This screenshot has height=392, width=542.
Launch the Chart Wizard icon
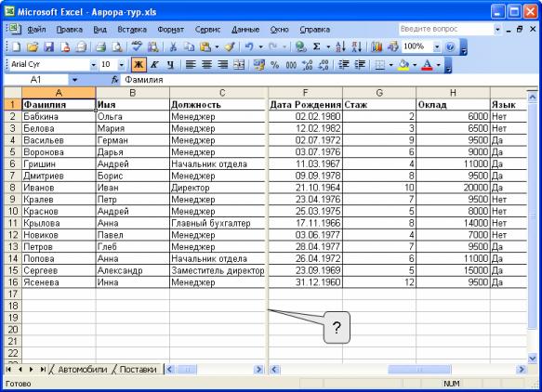pyautogui.click(x=377, y=46)
